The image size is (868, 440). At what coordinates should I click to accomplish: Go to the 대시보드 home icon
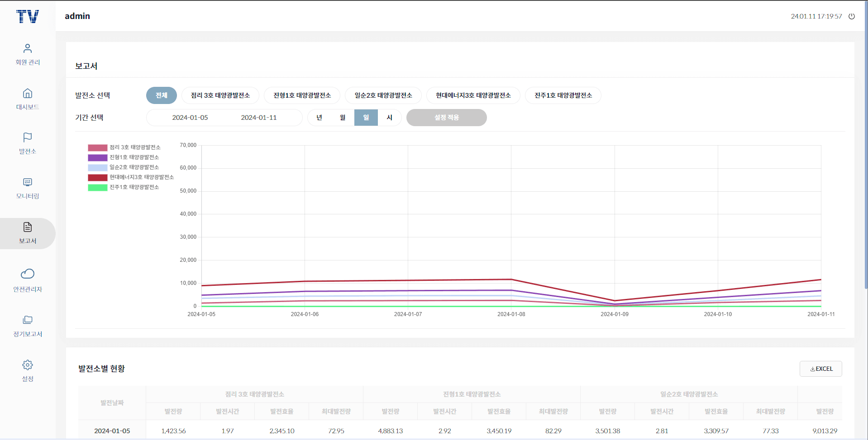[28, 94]
